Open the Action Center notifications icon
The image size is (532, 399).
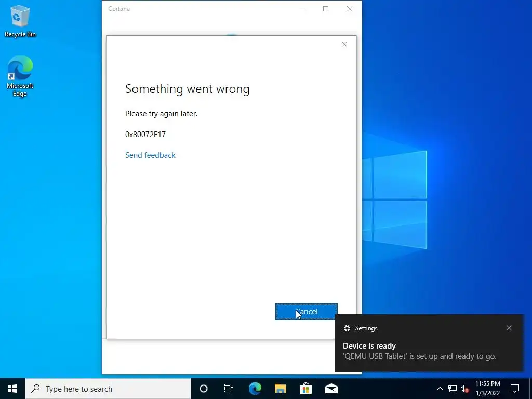[515, 389]
